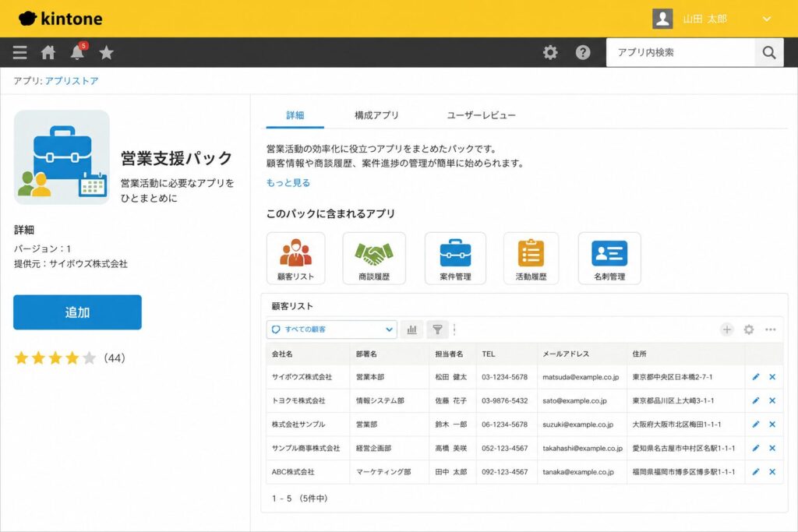The width and height of the screenshot is (798, 532).
Task: Edit the ABC株式会社 row
Action: (x=756, y=472)
